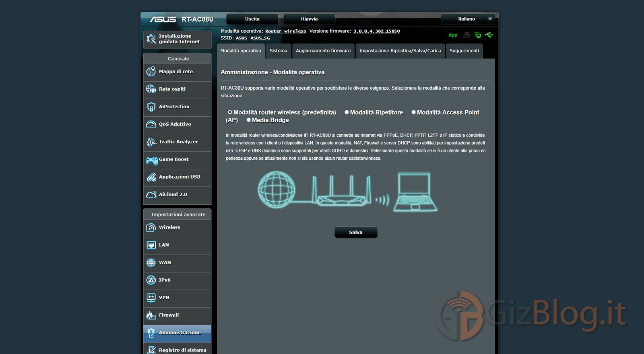Image resolution: width=644 pixels, height=354 pixels.
Task: Open firmware version 3.0.0.4.382_15850 link
Action: 377,31
